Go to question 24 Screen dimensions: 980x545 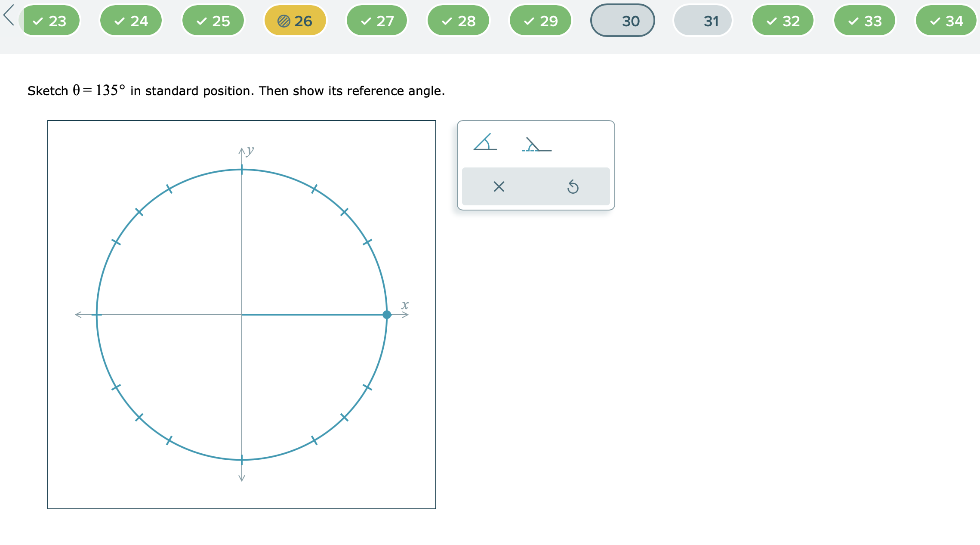tap(131, 20)
